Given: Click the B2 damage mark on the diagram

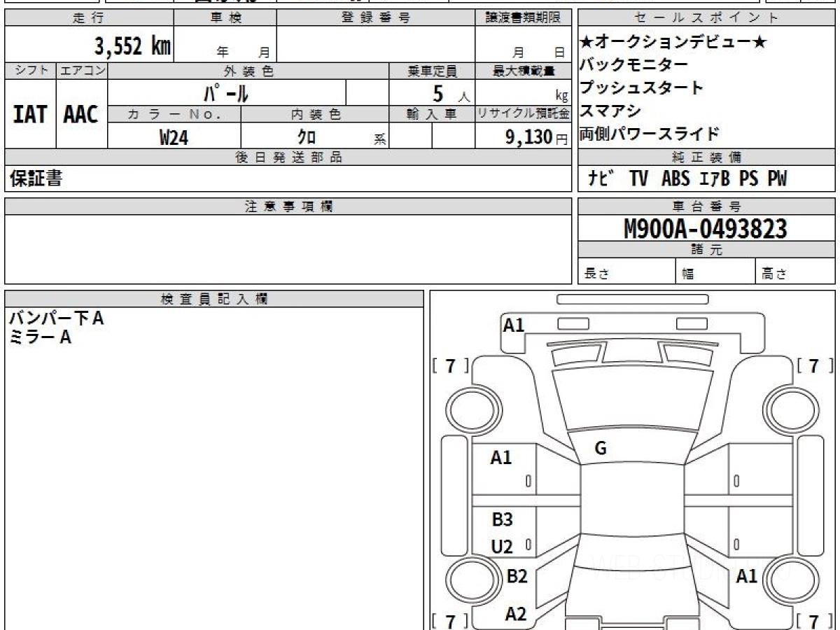Looking at the screenshot, I should [x=517, y=577].
